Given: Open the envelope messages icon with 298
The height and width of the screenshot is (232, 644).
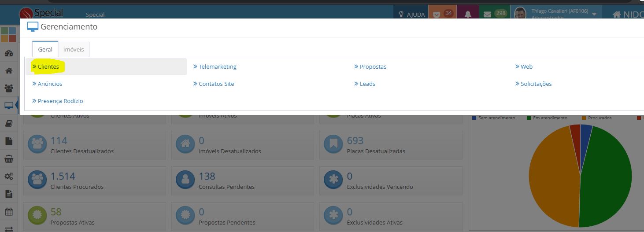Looking at the screenshot, I should point(494,14).
